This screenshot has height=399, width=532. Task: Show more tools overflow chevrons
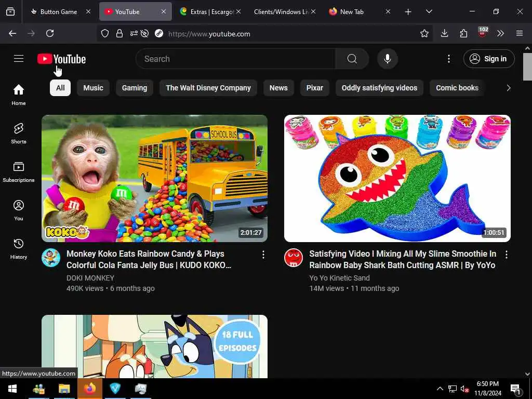pos(500,33)
